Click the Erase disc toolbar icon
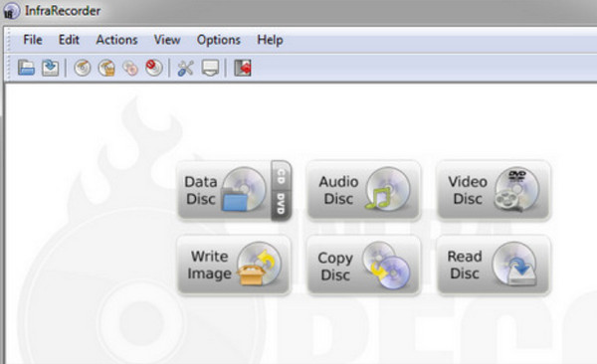The height and width of the screenshot is (364, 597). click(x=154, y=69)
